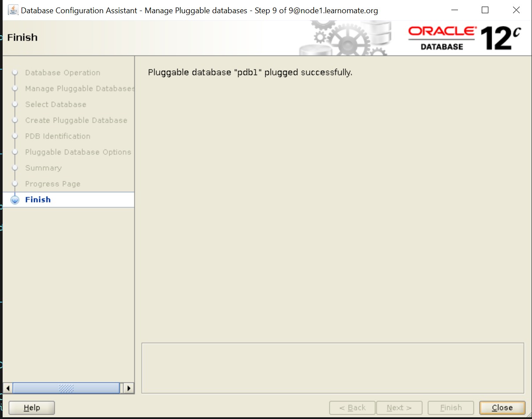Click the Java icon in the title bar
Screen dimensions: 532x419
coord(13,10)
